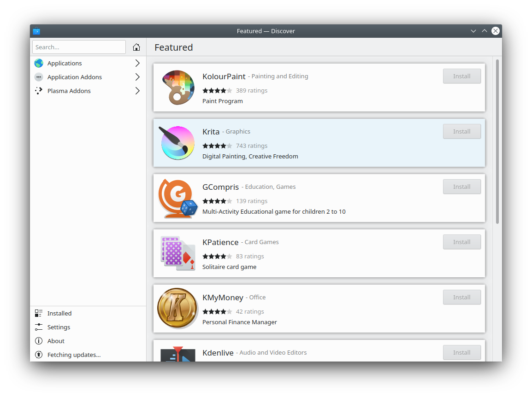The image size is (532, 397).
Task: Open the Krita app title
Action: coord(211,132)
